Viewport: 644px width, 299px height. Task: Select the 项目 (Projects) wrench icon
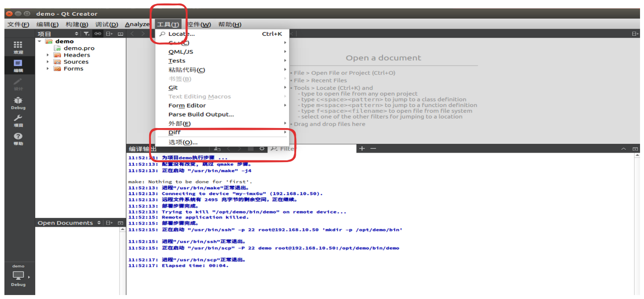click(x=18, y=120)
